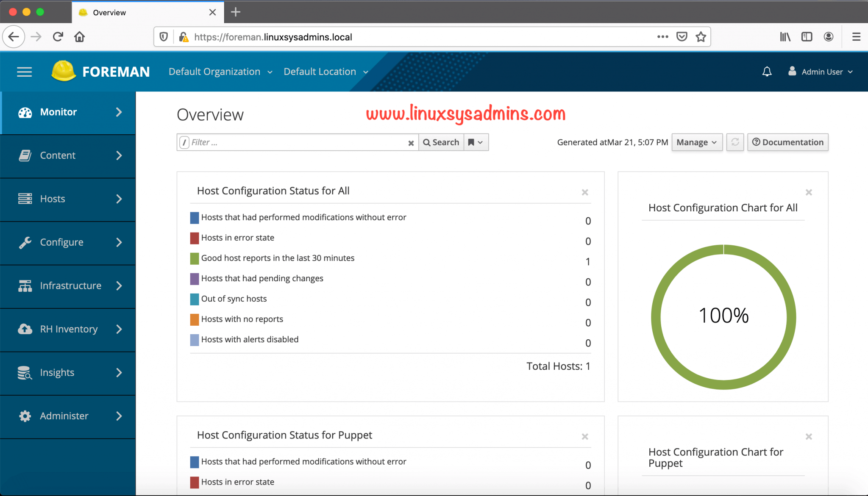Expand the Manage dropdown button
Image resolution: width=868 pixels, height=496 pixels.
point(697,142)
